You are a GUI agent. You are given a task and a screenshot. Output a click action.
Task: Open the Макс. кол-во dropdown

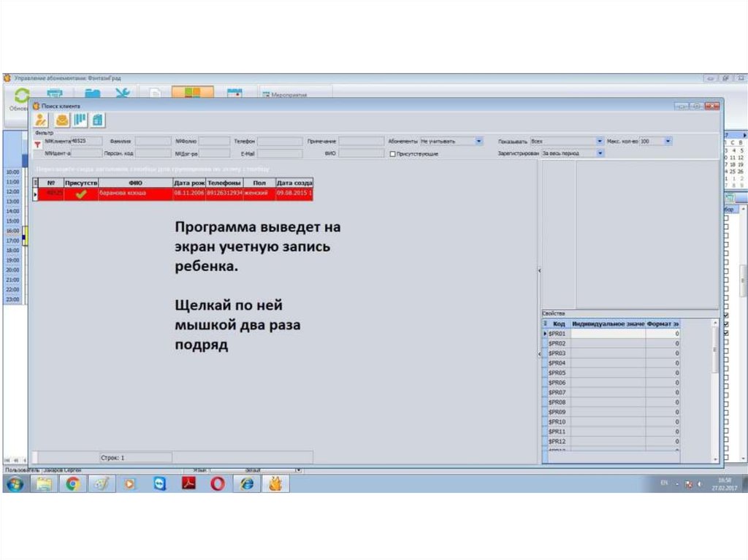pyautogui.click(x=668, y=141)
